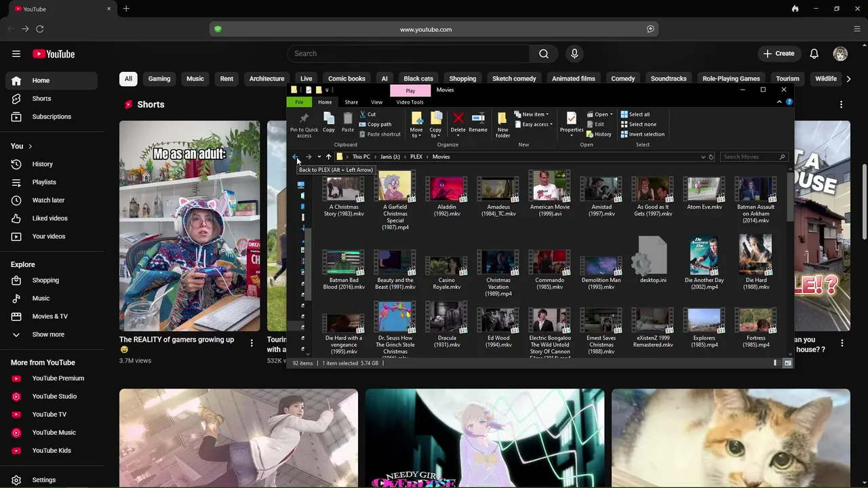Click Copy path in ribbon
The image size is (868, 488).
[x=375, y=124]
